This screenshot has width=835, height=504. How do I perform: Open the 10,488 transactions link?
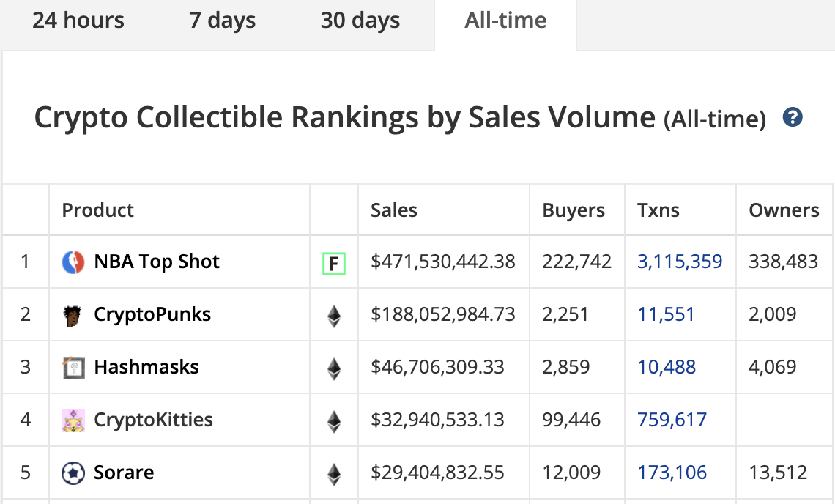[x=667, y=367]
